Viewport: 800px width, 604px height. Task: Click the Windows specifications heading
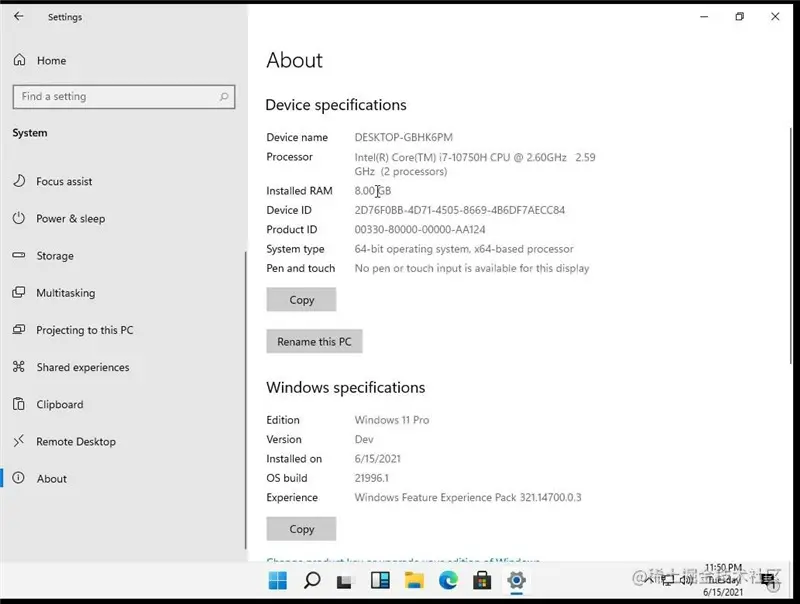pos(345,388)
